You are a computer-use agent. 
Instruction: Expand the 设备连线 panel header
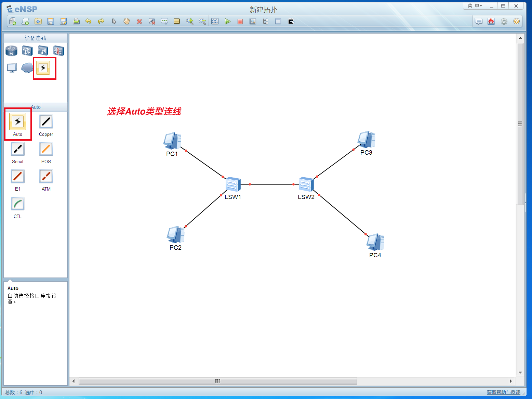(x=35, y=38)
